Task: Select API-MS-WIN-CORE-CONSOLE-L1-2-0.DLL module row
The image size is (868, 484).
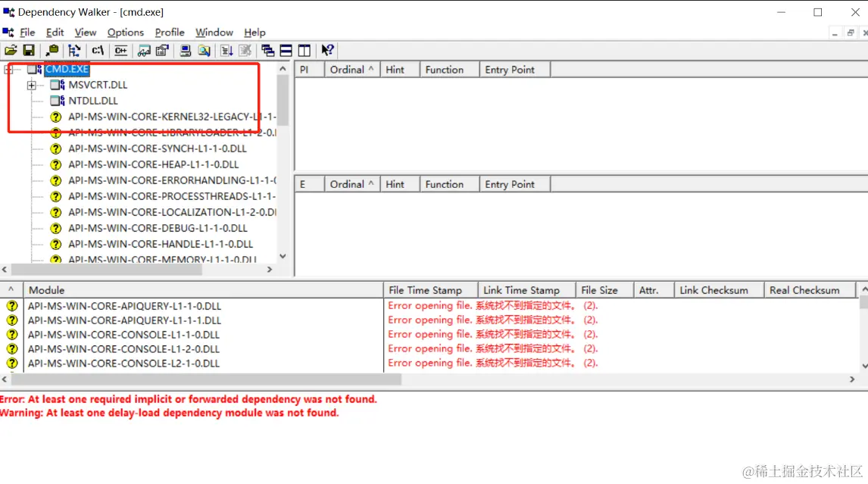Action: (123, 349)
